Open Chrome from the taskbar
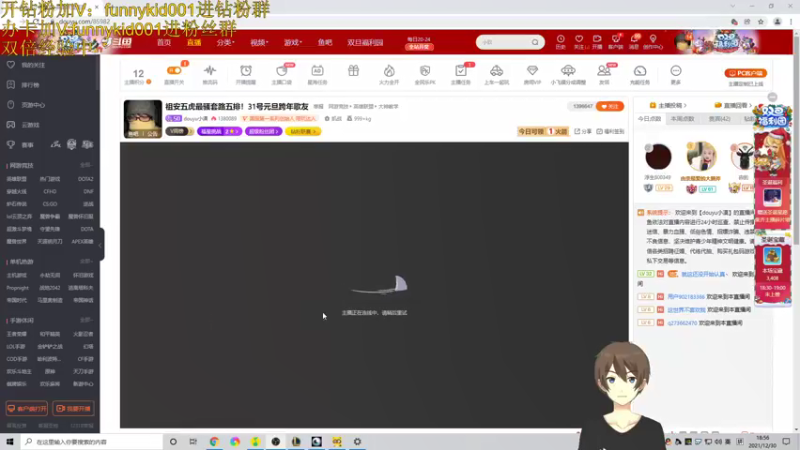This screenshot has height=450, width=800. (x=214, y=441)
